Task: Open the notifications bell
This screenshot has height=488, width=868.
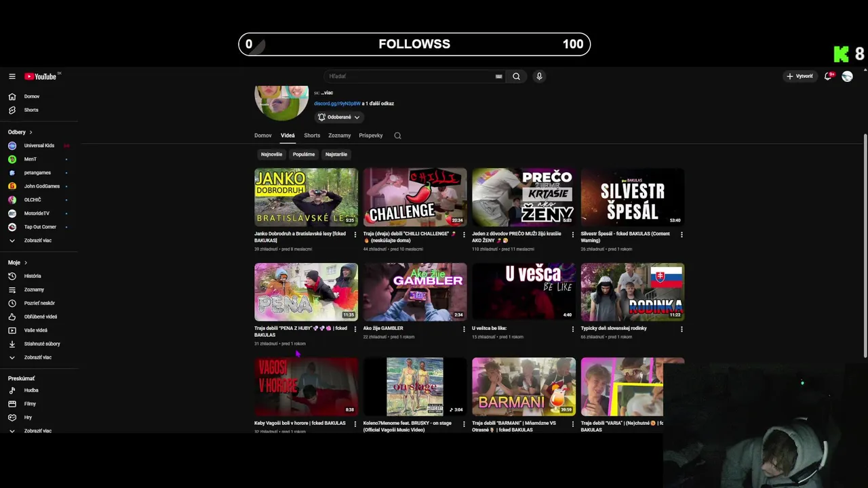Action: (x=828, y=77)
